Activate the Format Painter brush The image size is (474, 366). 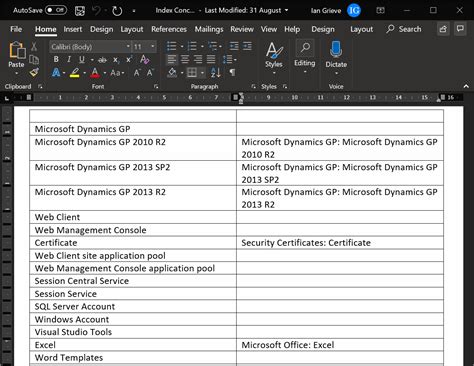click(x=34, y=72)
